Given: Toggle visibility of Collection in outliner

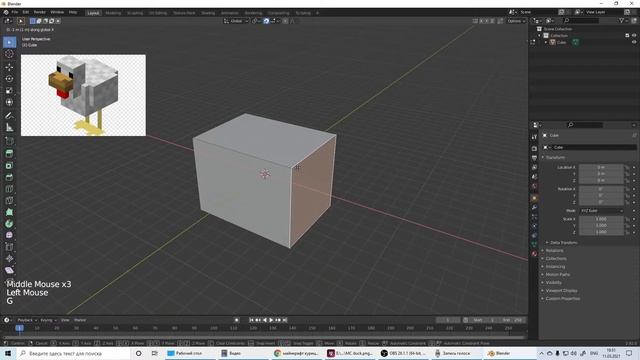Looking at the screenshot, I should [634, 36].
